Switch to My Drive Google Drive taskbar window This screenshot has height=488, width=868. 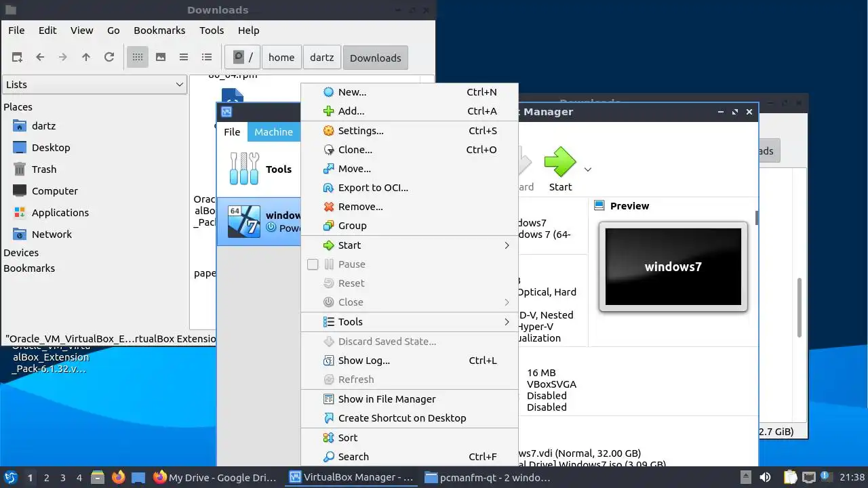216,477
